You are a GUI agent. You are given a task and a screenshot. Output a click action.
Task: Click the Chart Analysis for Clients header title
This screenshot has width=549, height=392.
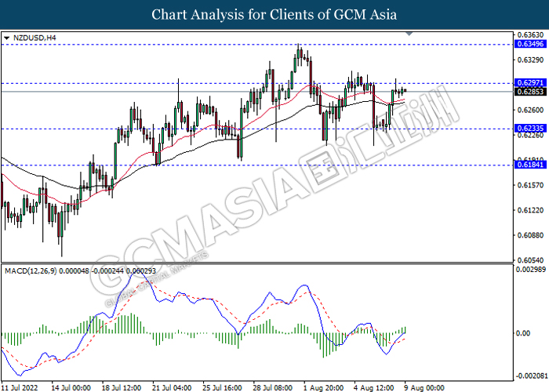274,15
